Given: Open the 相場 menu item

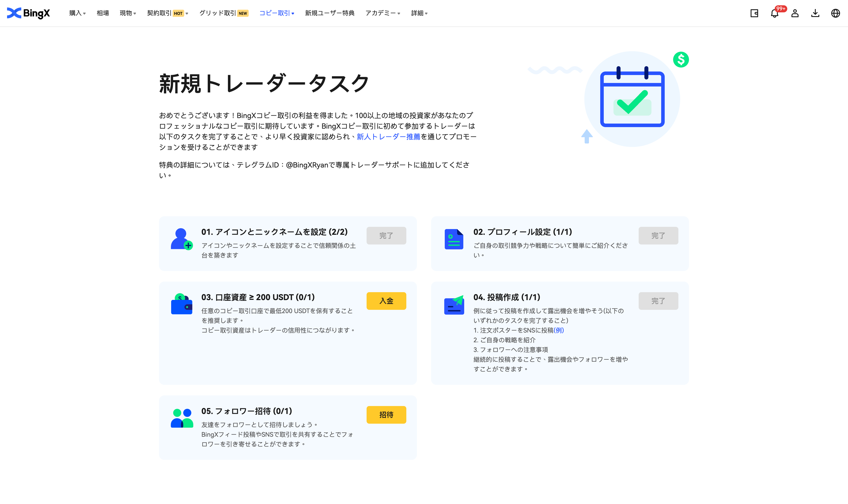Looking at the screenshot, I should pos(103,13).
